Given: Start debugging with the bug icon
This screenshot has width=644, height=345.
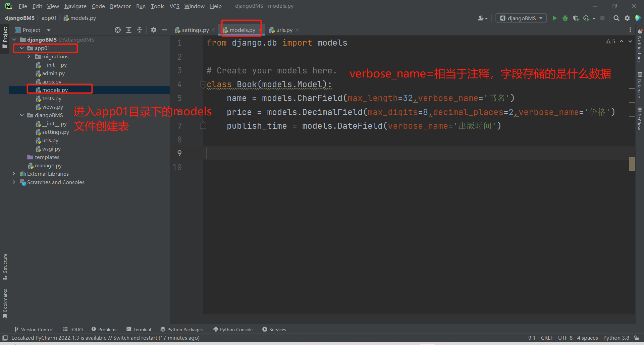Looking at the screenshot, I should tap(565, 18).
